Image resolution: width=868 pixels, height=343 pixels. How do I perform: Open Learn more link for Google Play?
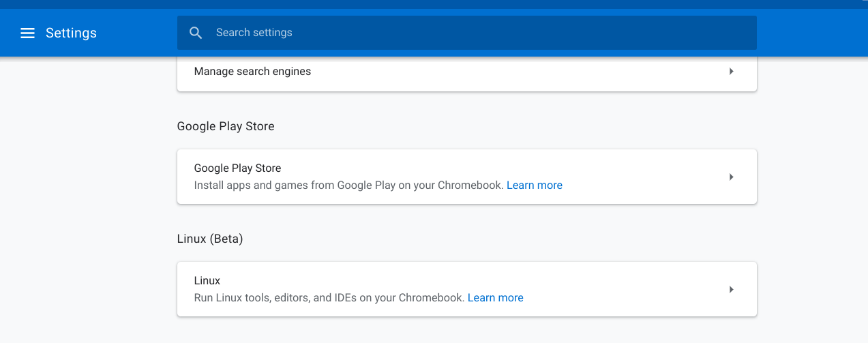coord(535,185)
